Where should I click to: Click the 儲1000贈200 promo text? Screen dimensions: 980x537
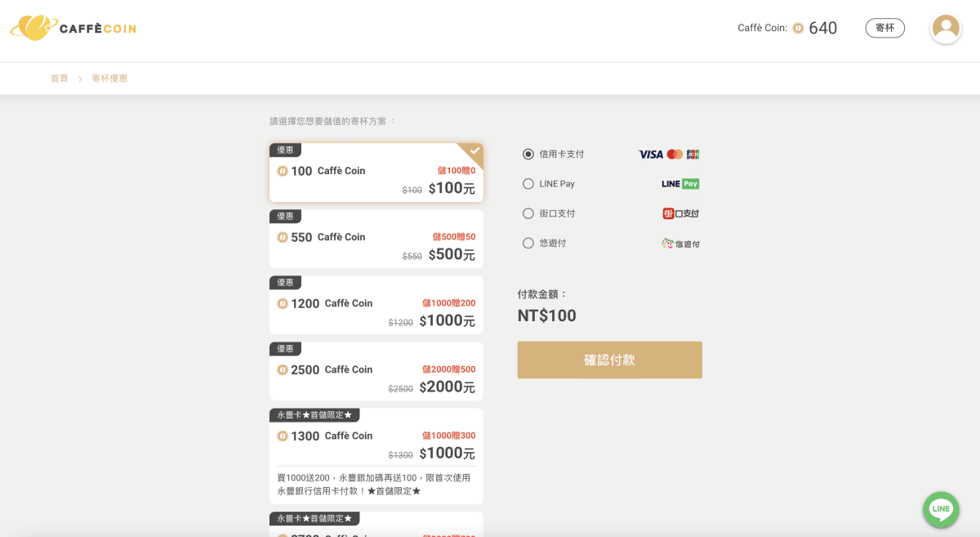[448, 303]
